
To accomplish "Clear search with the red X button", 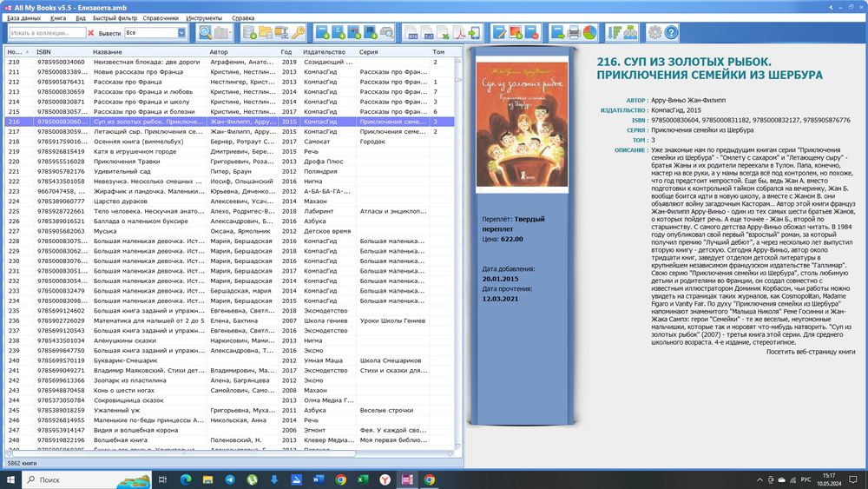I will [91, 33].
